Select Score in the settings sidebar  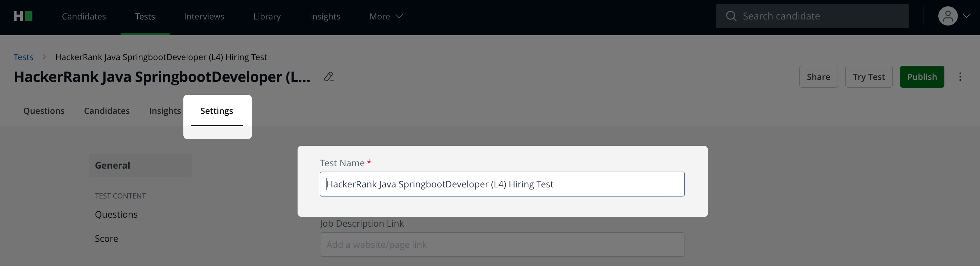coord(106,238)
